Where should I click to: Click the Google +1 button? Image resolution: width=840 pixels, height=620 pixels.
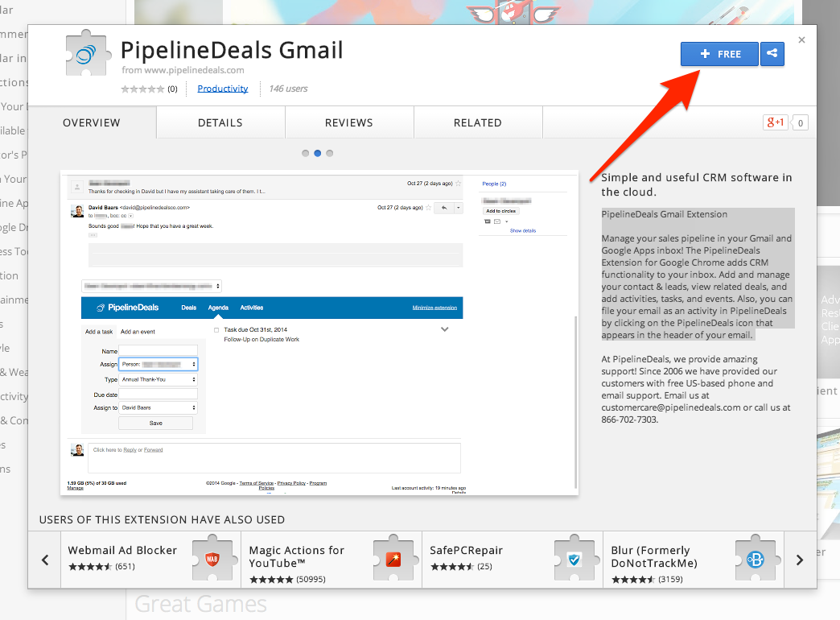tap(775, 122)
